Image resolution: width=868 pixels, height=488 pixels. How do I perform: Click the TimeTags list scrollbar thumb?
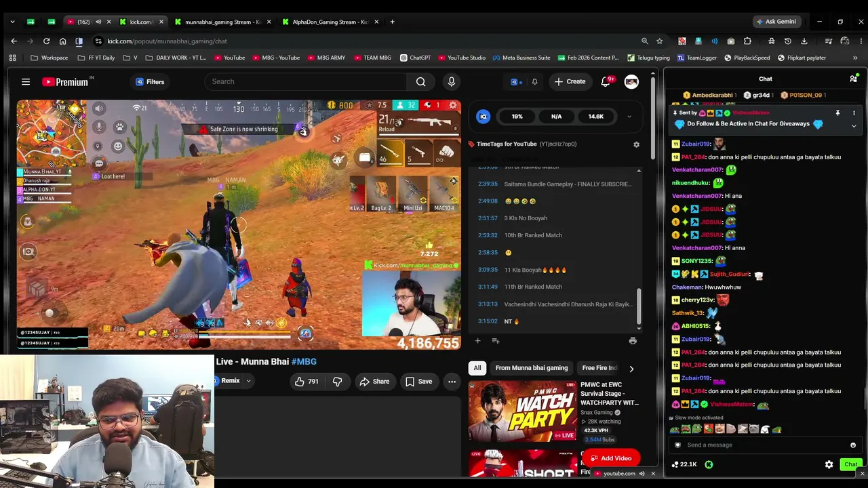pyautogui.click(x=639, y=306)
